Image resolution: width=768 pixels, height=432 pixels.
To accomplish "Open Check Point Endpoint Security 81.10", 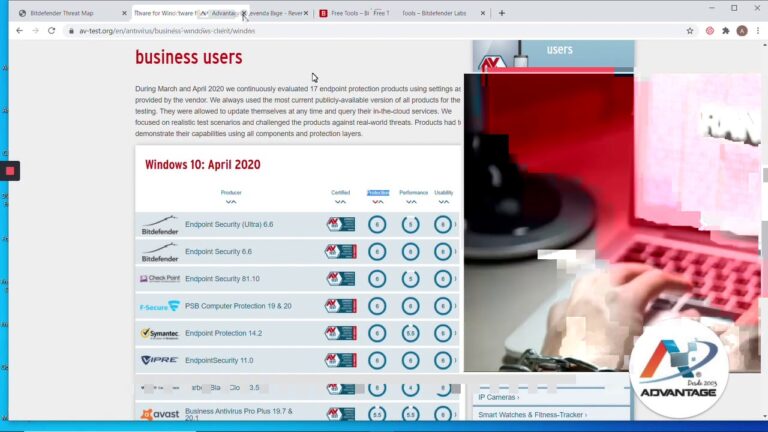I will pyautogui.click(x=222, y=279).
